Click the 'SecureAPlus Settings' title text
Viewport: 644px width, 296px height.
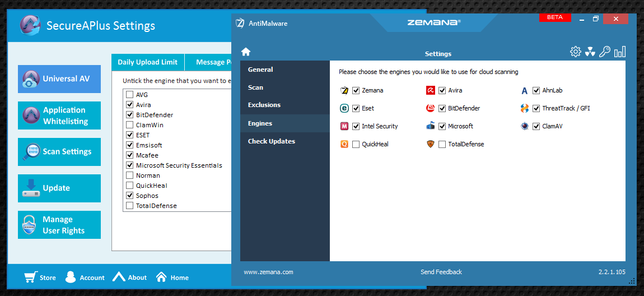tap(101, 26)
